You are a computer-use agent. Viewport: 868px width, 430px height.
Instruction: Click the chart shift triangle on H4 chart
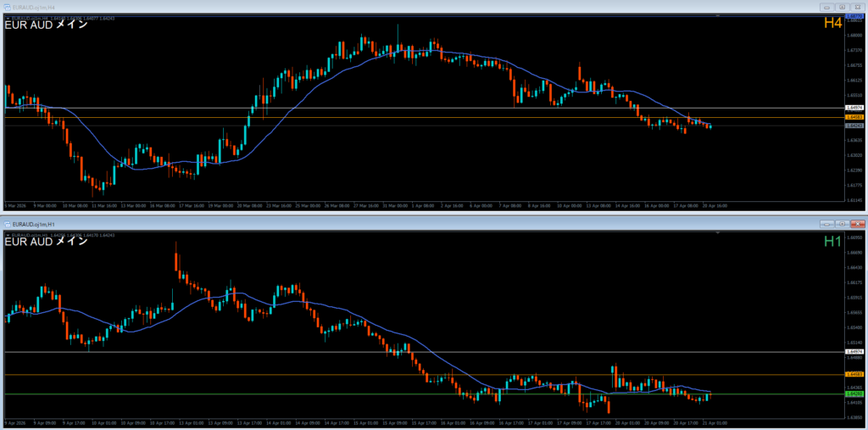[x=718, y=16]
